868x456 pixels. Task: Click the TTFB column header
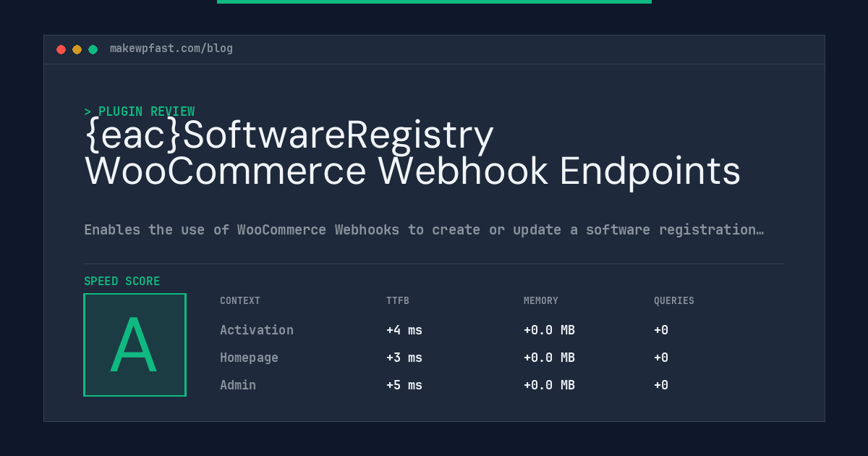398,301
